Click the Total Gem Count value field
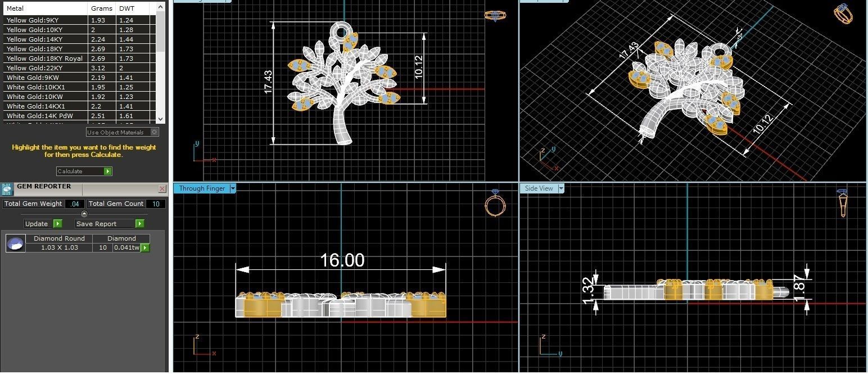868x374 pixels. point(156,204)
